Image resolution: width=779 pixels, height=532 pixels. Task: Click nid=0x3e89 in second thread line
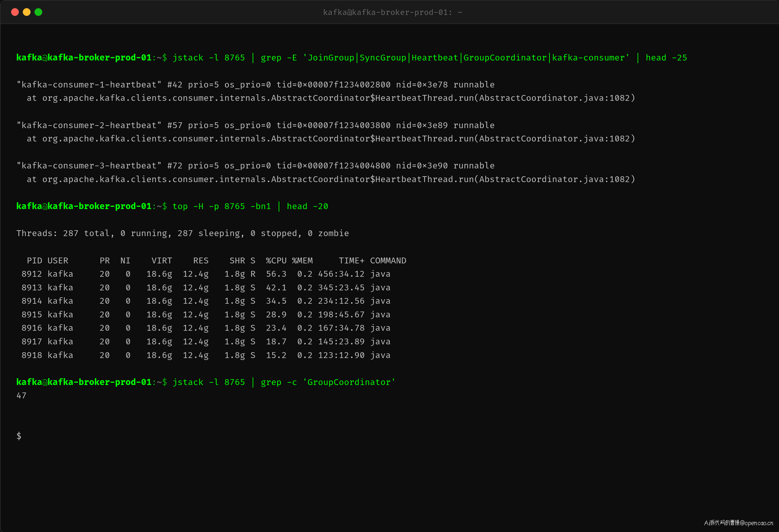click(x=422, y=126)
